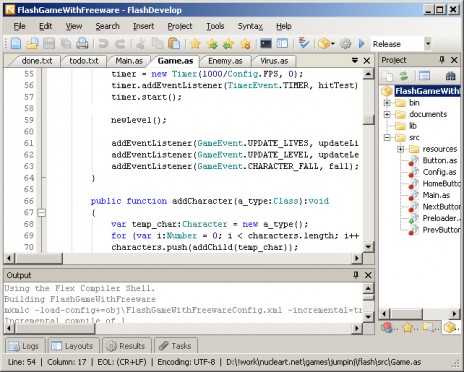This screenshot has width=464, height=372.
Task: Click the split-panel layout toolbar icon
Action: 282,44
